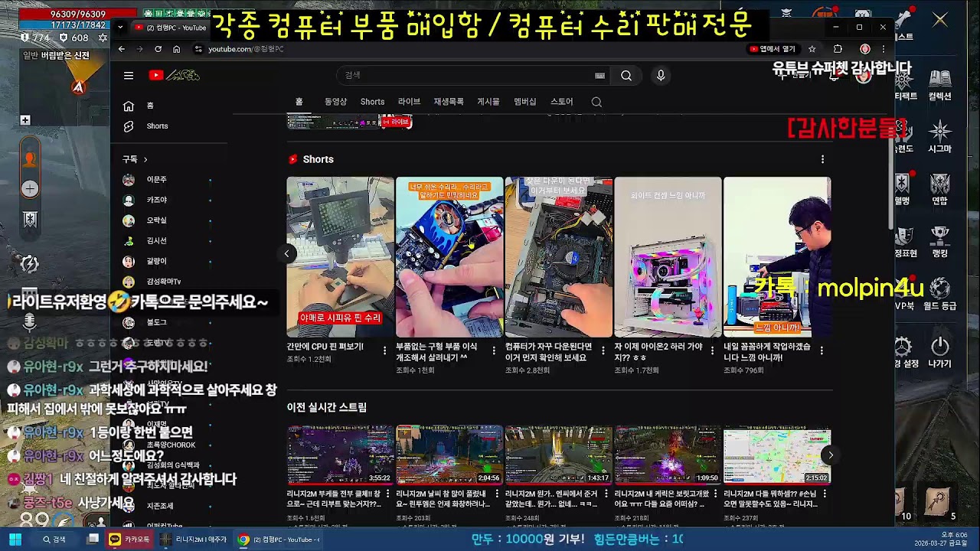Show next videos in 이전 실시간 스트림 row
The height and width of the screenshot is (551, 980).
coord(831,455)
